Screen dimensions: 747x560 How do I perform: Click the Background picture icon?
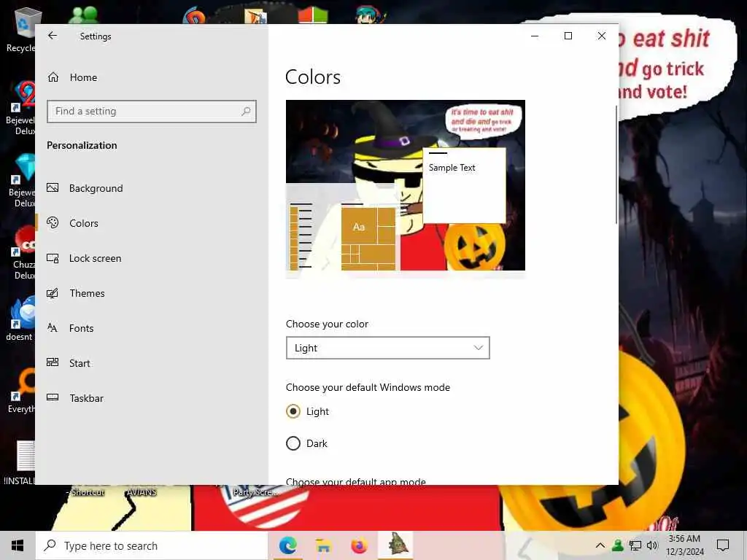pyautogui.click(x=53, y=188)
